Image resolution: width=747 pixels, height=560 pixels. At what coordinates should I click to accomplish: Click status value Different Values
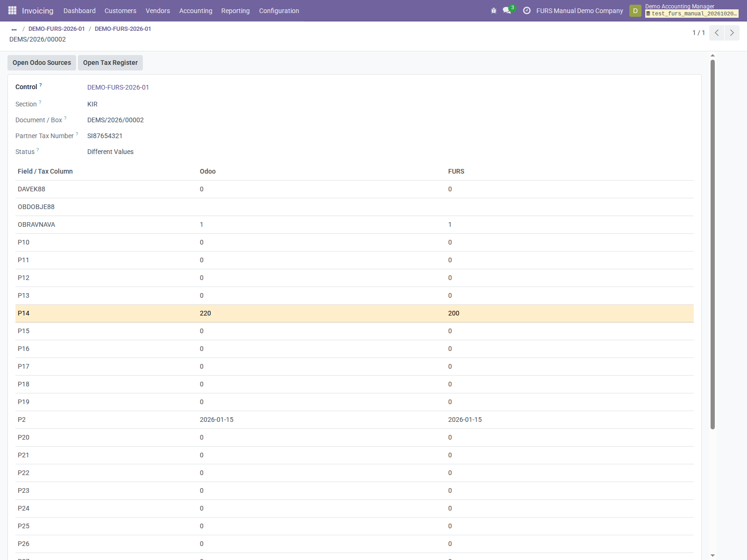point(110,152)
